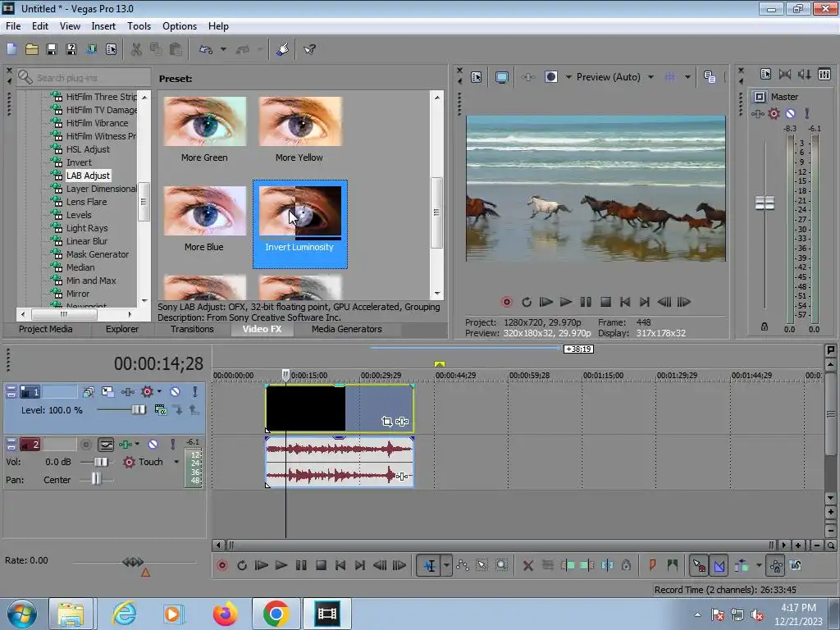
Task: Mute audio track 2
Action: 153,444
